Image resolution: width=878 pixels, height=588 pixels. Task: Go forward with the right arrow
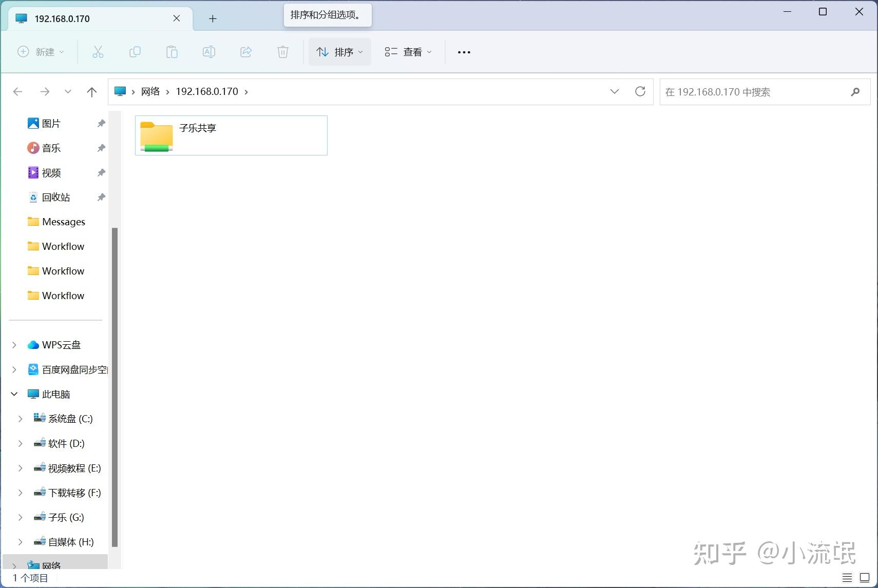point(45,92)
